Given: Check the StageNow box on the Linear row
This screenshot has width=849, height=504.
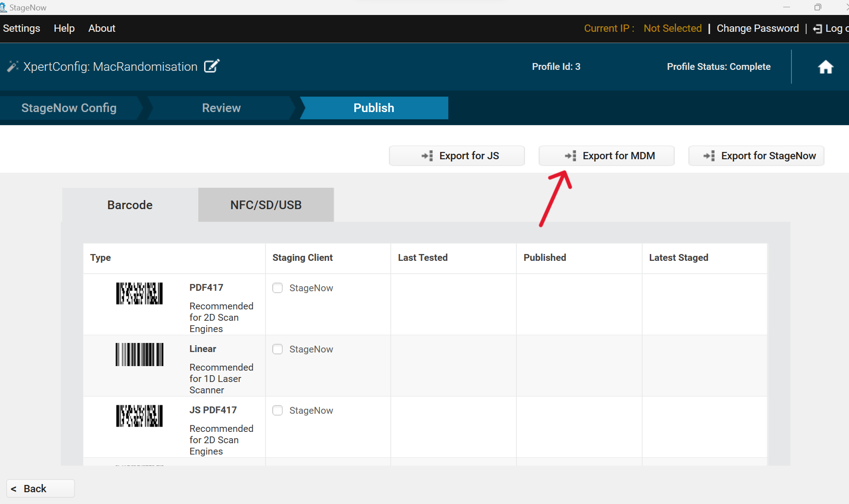Looking at the screenshot, I should pyautogui.click(x=277, y=349).
